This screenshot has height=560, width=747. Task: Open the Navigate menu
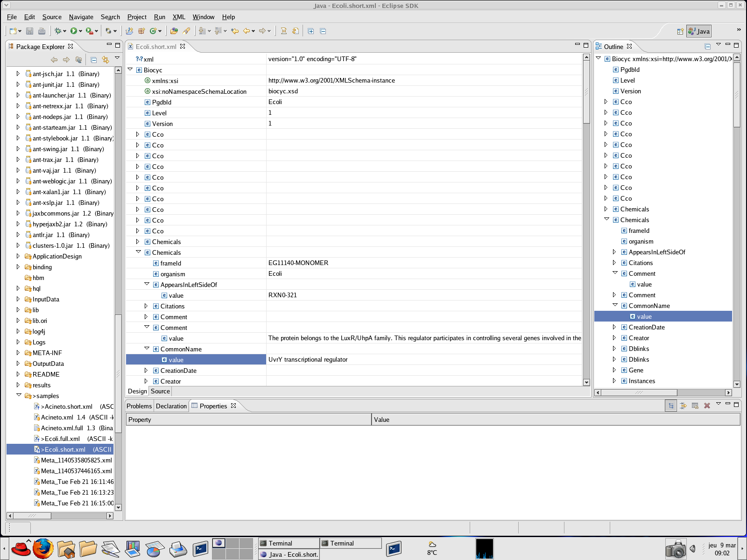pos(81,17)
